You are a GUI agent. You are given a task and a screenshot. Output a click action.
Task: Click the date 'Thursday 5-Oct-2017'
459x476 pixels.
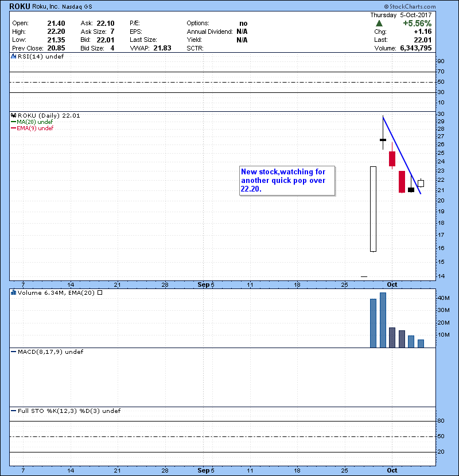coord(401,15)
